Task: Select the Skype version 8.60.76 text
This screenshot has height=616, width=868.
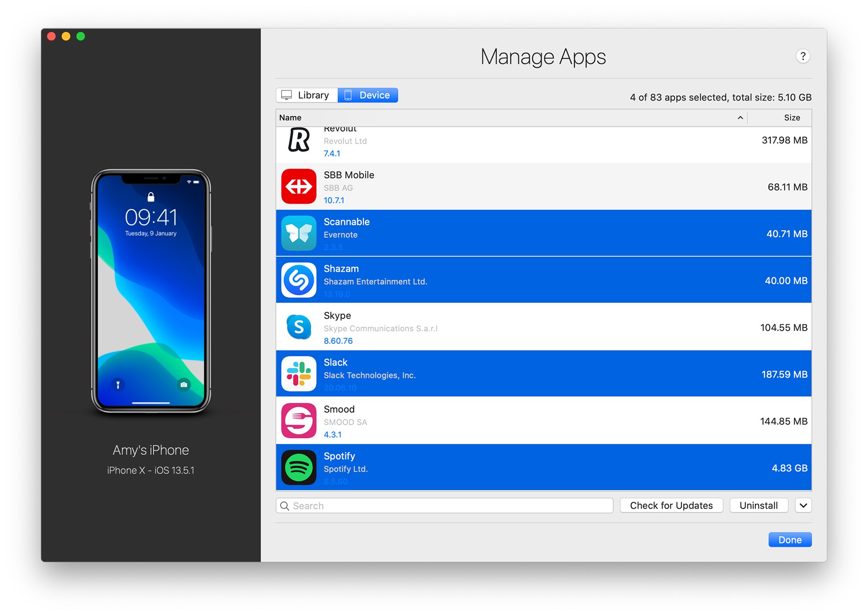Action: [x=338, y=341]
